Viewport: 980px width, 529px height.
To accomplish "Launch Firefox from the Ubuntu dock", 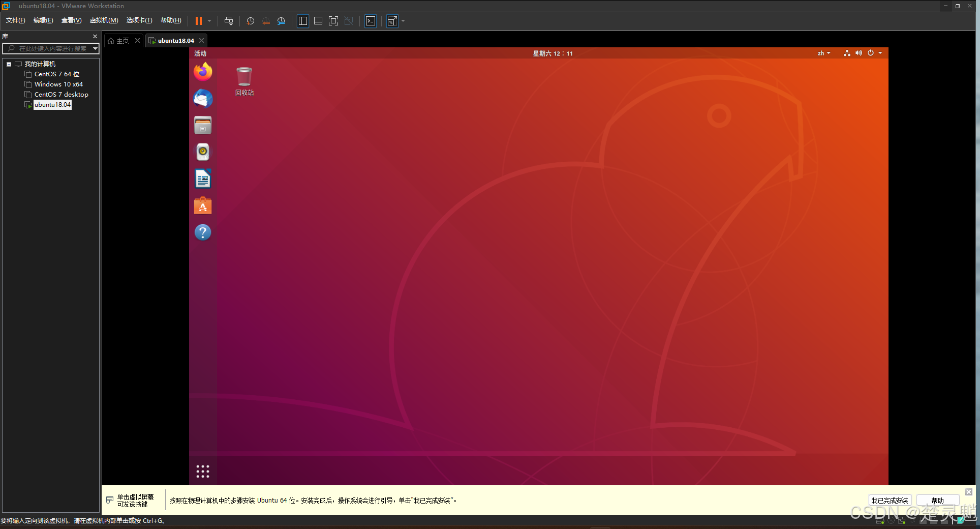I will pyautogui.click(x=203, y=72).
